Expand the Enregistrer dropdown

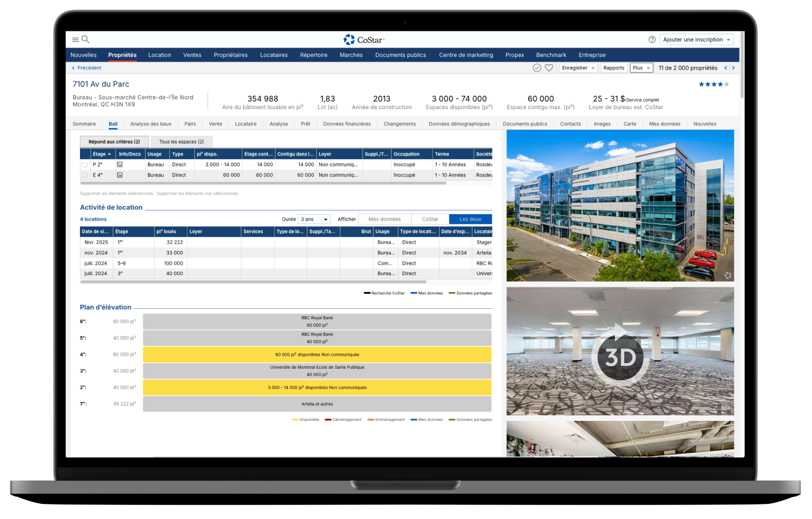(578, 68)
